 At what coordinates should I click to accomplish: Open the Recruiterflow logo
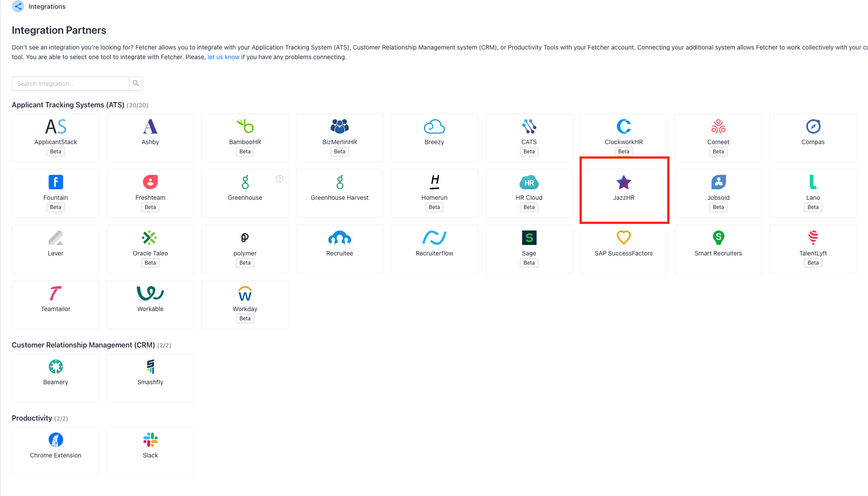tap(434, 237)
